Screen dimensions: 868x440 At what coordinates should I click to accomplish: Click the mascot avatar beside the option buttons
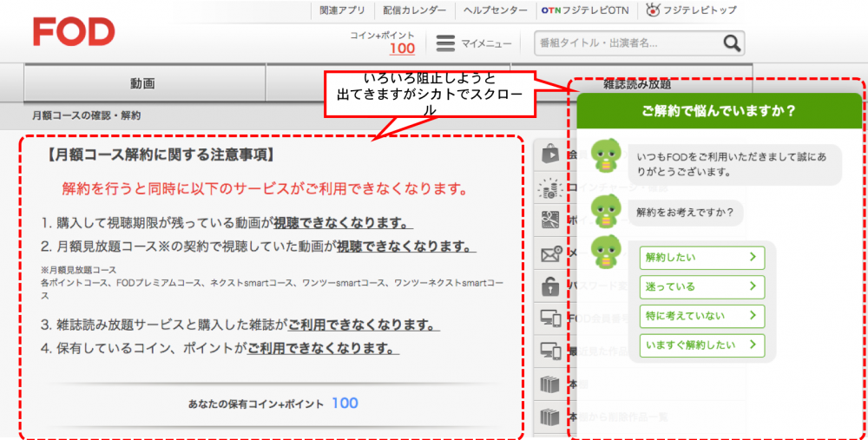[x=606, y=253]
